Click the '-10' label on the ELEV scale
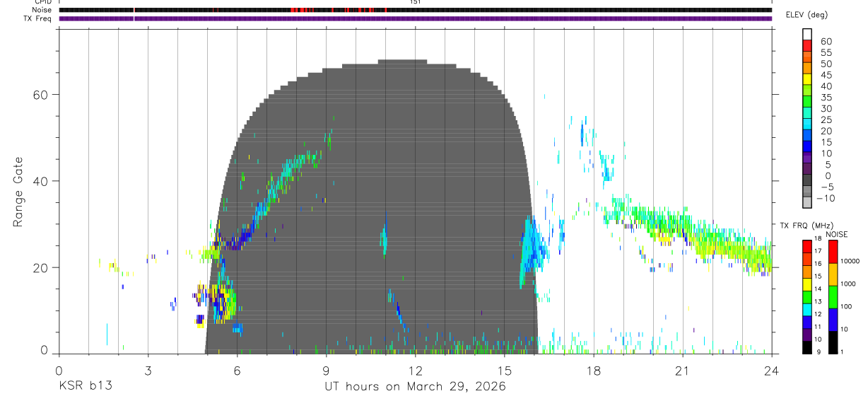The width and height of the screenshot is (868, 401). 826,198
